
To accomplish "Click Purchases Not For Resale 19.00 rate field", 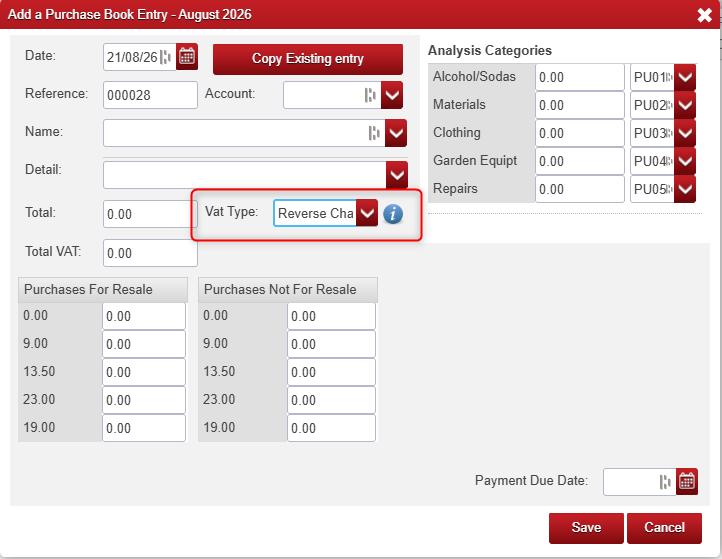I will (331, 428).
